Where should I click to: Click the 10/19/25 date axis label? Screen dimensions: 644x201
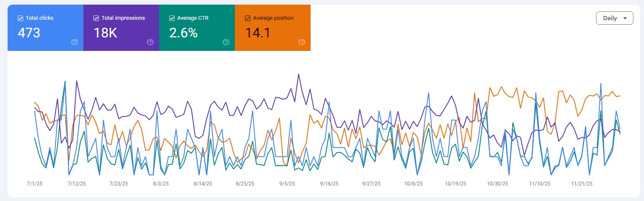pyautogui.click(x=455, y=184)
